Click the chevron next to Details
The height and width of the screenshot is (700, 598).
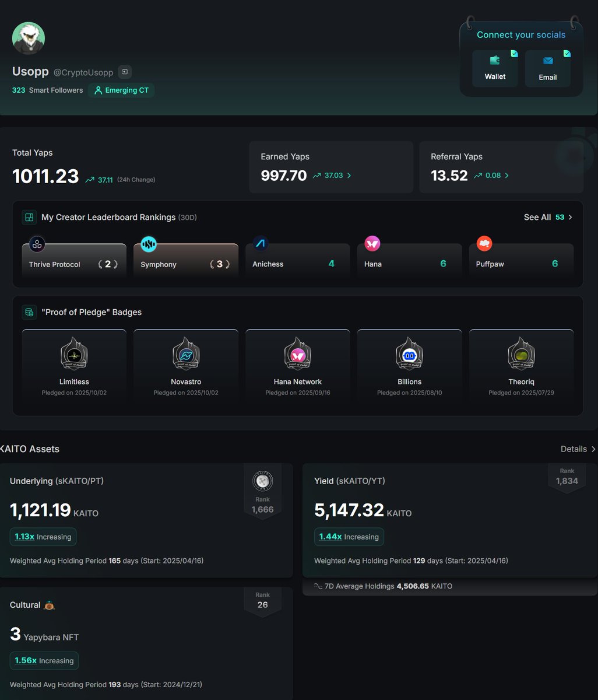(x=593, y=449)
